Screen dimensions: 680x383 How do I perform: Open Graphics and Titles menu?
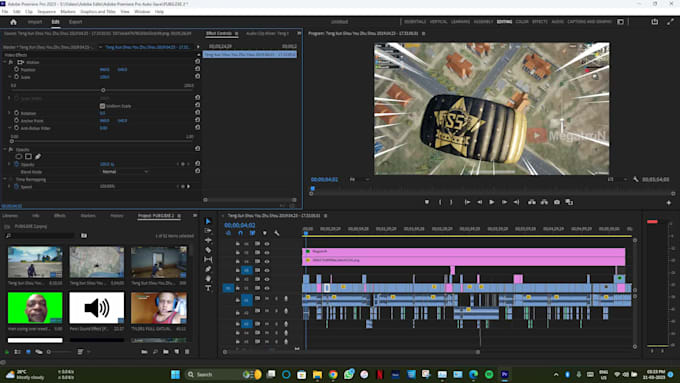coord(98,12)
